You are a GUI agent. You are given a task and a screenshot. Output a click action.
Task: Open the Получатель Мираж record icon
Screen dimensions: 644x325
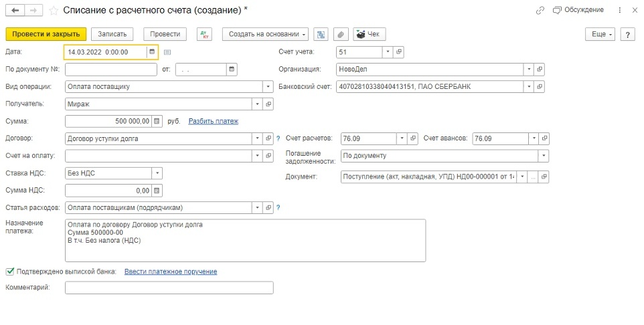click(x=268, y=104)
